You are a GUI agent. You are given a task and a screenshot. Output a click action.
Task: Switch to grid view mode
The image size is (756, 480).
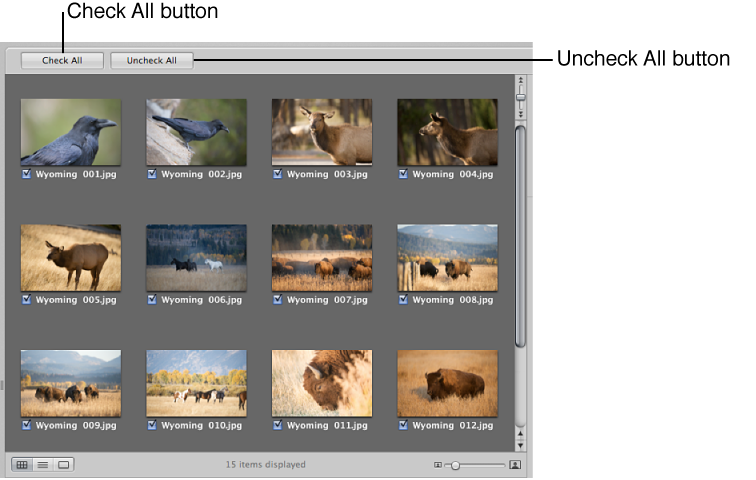[22, 465]
